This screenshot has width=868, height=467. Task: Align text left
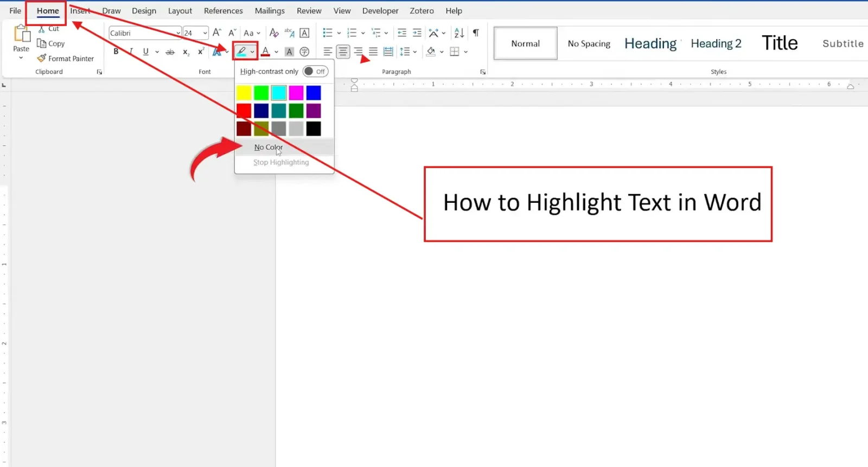pos(328,52)
